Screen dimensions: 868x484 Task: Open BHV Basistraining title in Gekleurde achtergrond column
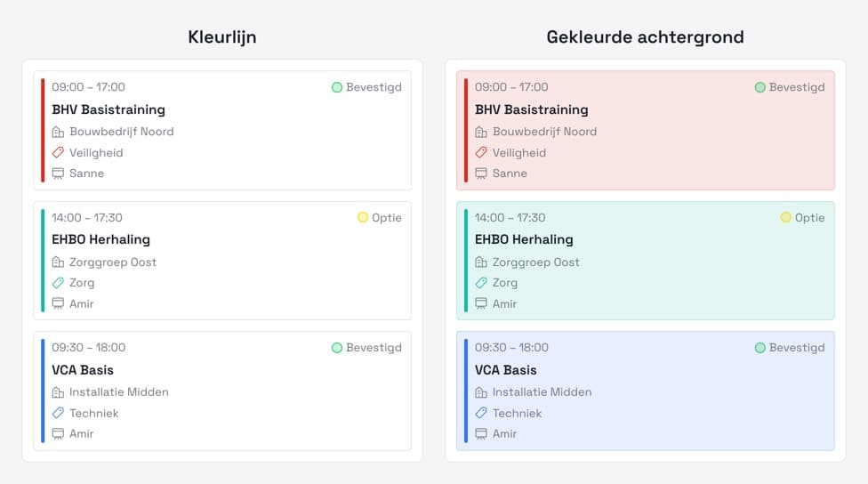[x=532, y=109]
